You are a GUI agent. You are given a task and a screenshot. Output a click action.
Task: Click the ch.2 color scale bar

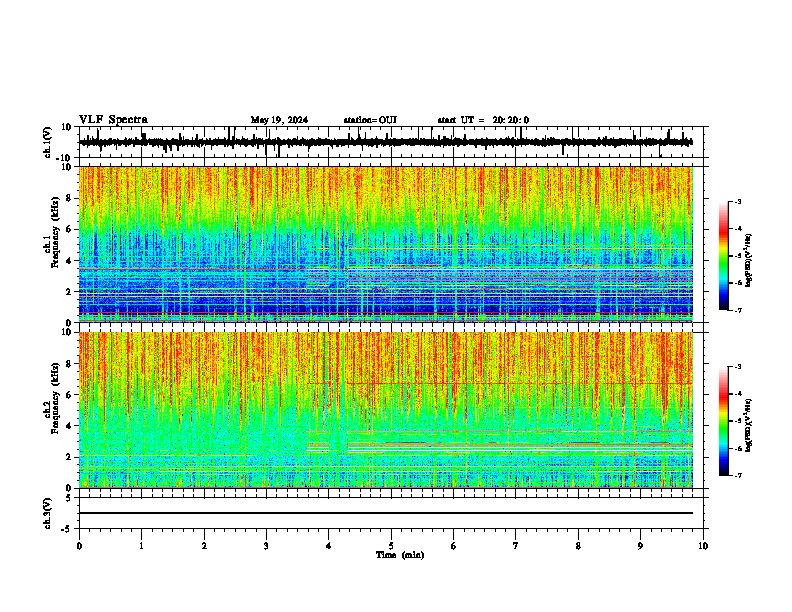[723, 421]
